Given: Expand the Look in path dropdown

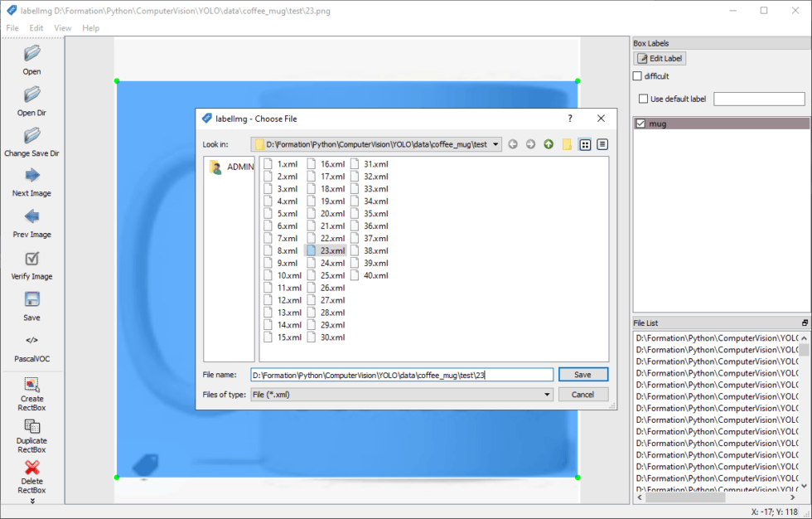Looking at the screenshot, I should coord(495,144).
